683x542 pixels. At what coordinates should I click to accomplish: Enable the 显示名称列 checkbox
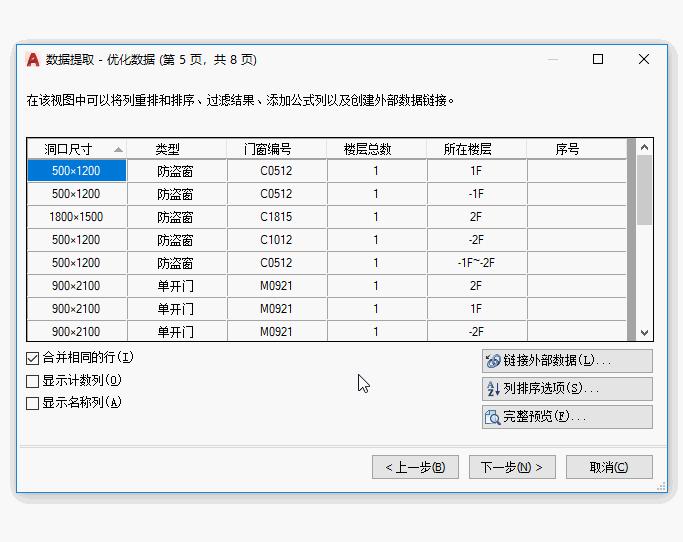click(x=33, y=403)
